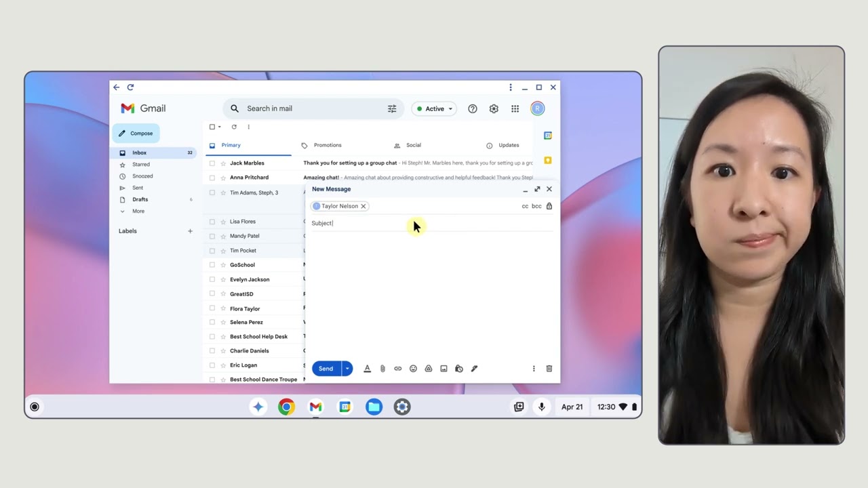This screenshot has height=488, width=868.
Task: Discard the draft email
Action: click(x=549, y=368)
